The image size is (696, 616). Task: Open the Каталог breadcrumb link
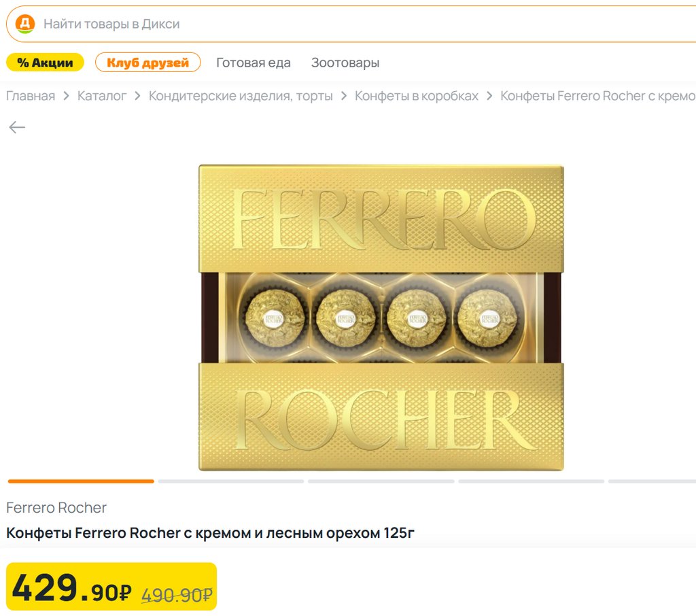click(x=102, y=96)
